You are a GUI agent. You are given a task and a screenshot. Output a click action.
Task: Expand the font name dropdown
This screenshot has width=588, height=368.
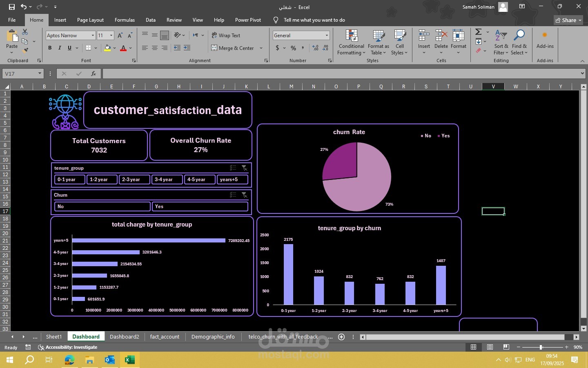coord(93,36)
